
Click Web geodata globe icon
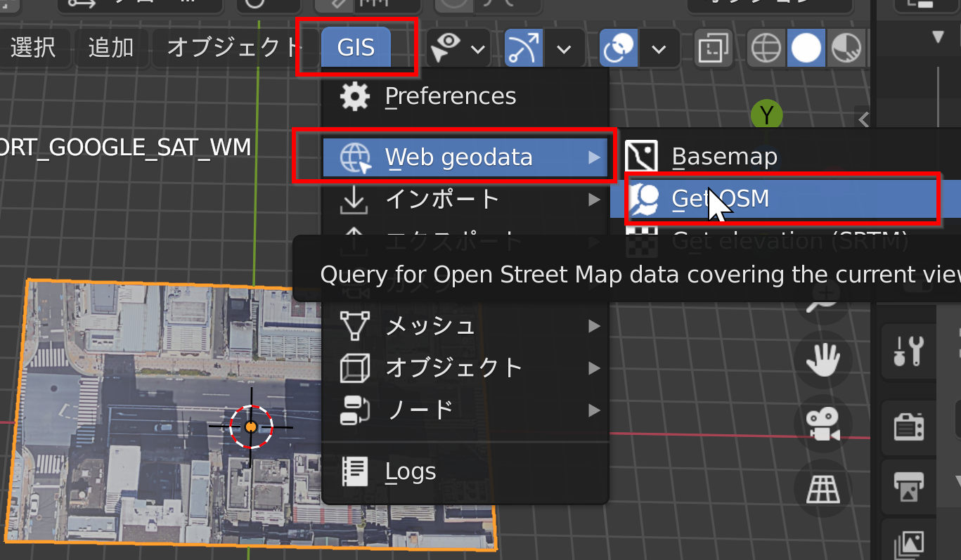[355, 157]
